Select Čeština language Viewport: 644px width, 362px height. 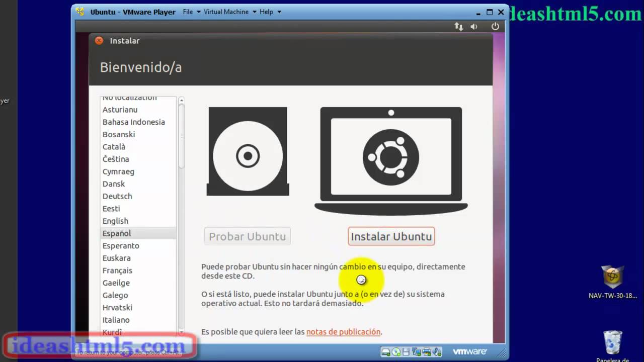138,159
